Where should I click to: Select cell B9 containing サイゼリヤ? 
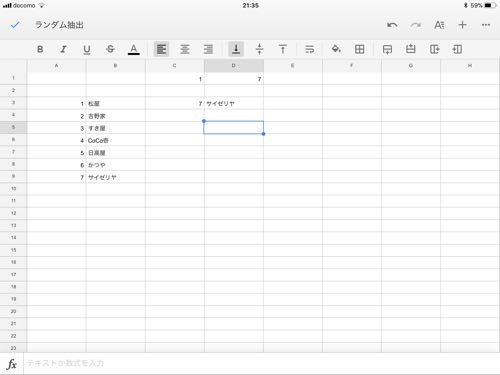tap(115, 177)
